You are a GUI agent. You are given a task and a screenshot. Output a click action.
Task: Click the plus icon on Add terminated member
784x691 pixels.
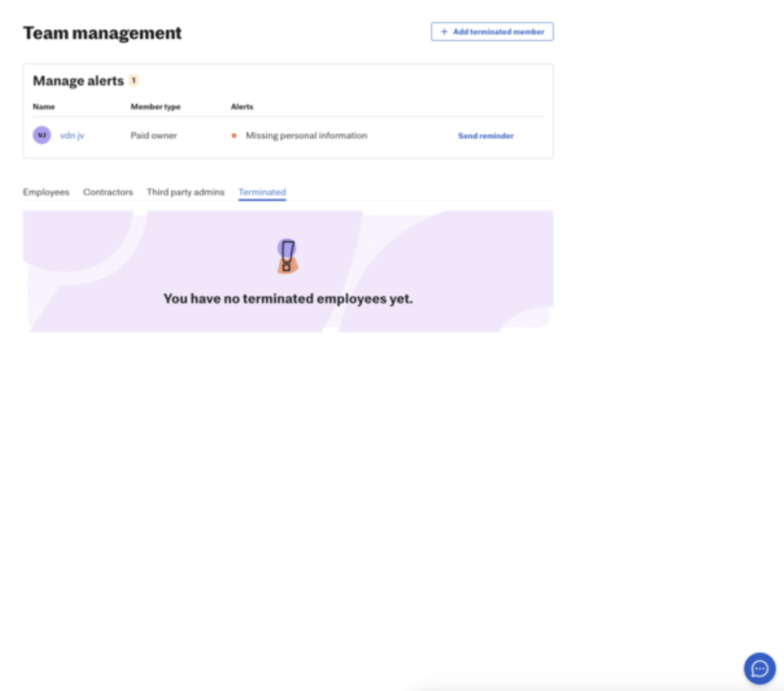(x=444, y=32)
